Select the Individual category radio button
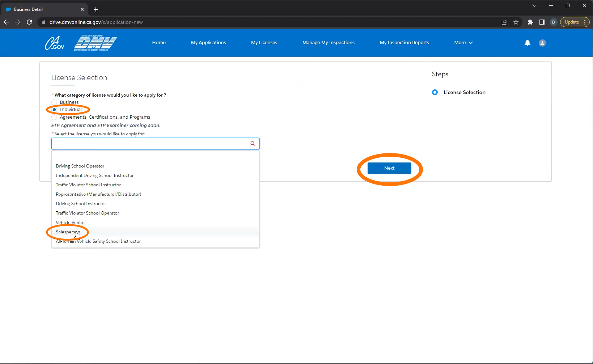The width and height of the screenshot is (593, 364). (55, 110)
